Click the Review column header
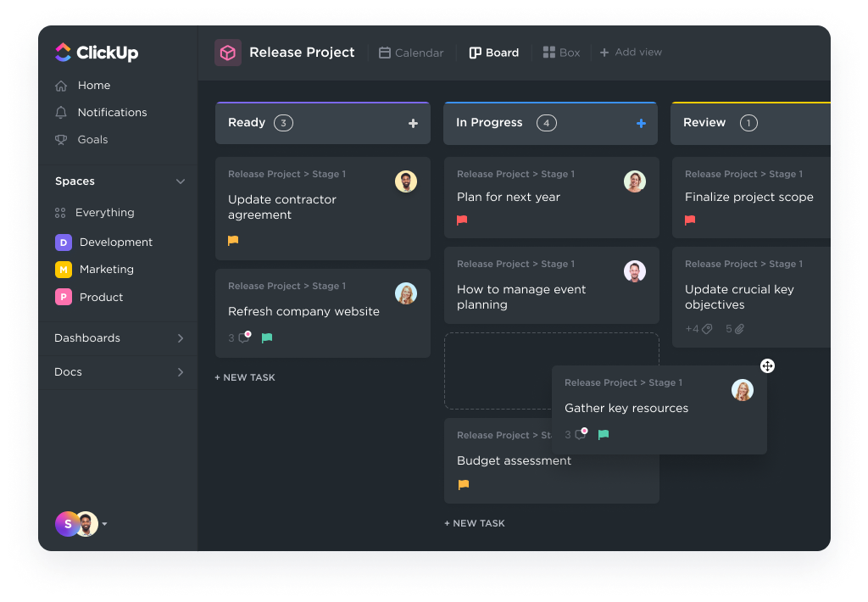This screenshot has height=602, width=868. tap(750, 123)
